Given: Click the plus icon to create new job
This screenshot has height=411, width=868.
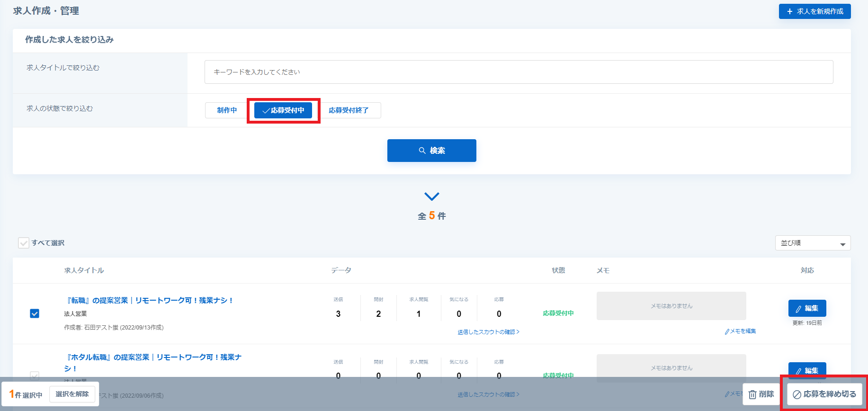Looking at the screenshot, I should [x=789, y=11].
